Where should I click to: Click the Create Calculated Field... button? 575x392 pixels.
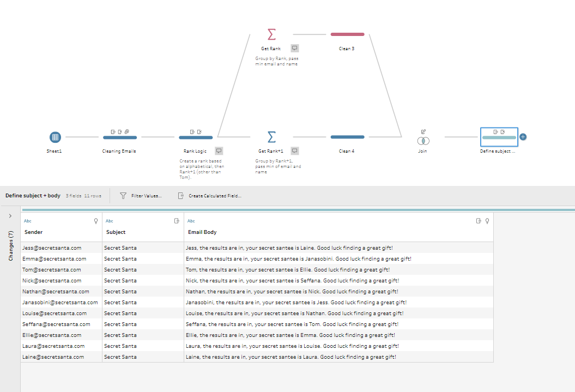pyautogui.click(x=209, y=196)
